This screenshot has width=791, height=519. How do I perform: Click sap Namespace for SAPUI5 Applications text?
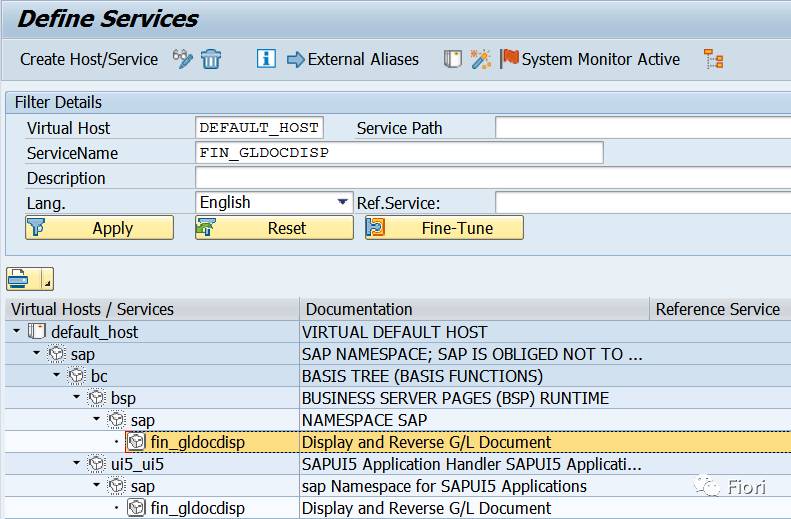444,486
